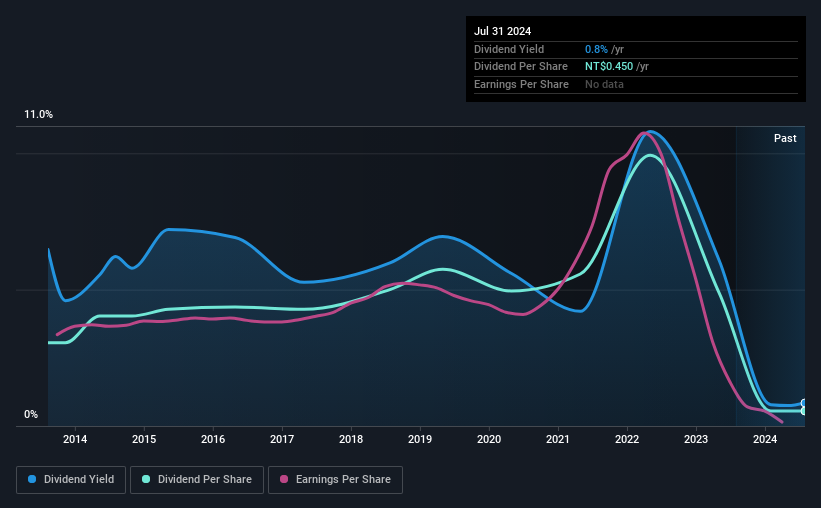The width and height of the screenshot is (821, 508).
Task: Click the 2014 x-axis label
Action: [x=75, y=439]
